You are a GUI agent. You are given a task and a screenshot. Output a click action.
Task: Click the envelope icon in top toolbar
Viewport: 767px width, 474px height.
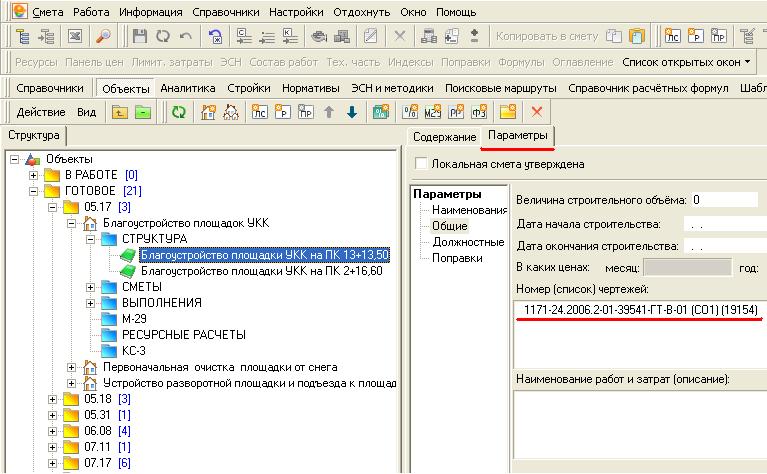click(x=74, y=36)
